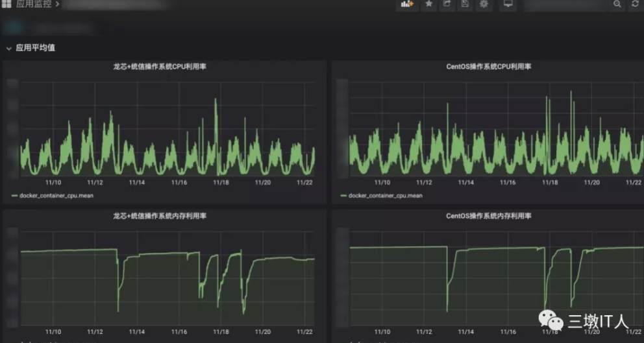Refresh the dashboard with refresh icon

pos(636,5)
